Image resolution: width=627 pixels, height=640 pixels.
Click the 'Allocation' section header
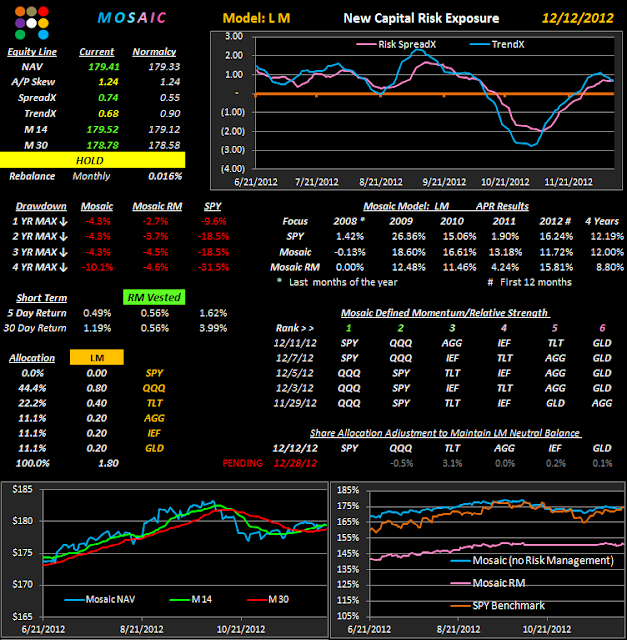(x=32, y=358)
